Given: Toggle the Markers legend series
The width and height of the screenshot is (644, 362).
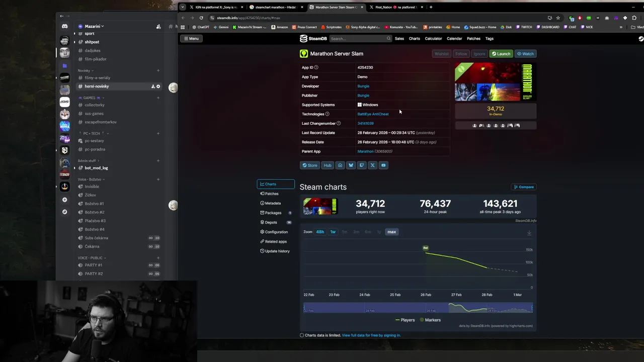Looking at the screenshot, I should point(430,320).
